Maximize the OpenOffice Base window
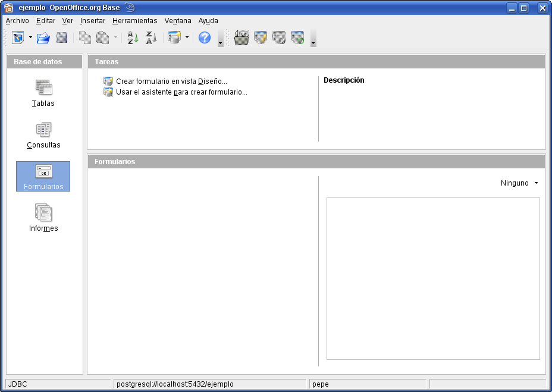Image resolution: width=552 pixels, height=392 pixels. click(524, 8)
